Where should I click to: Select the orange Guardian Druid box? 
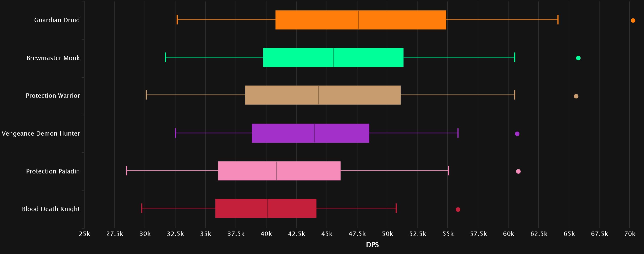[361, 20]
